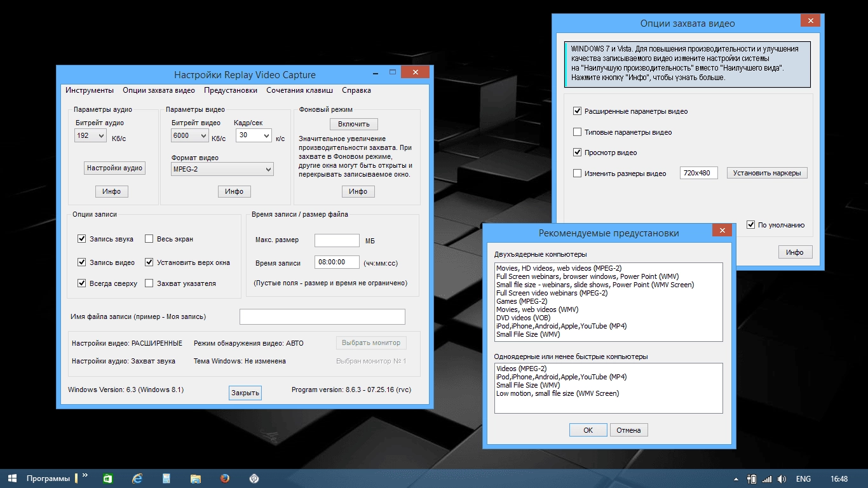This screenshot has width=868, height=488.
Task: Confirm presets with the OK button
Action: (x=588, y=430)
